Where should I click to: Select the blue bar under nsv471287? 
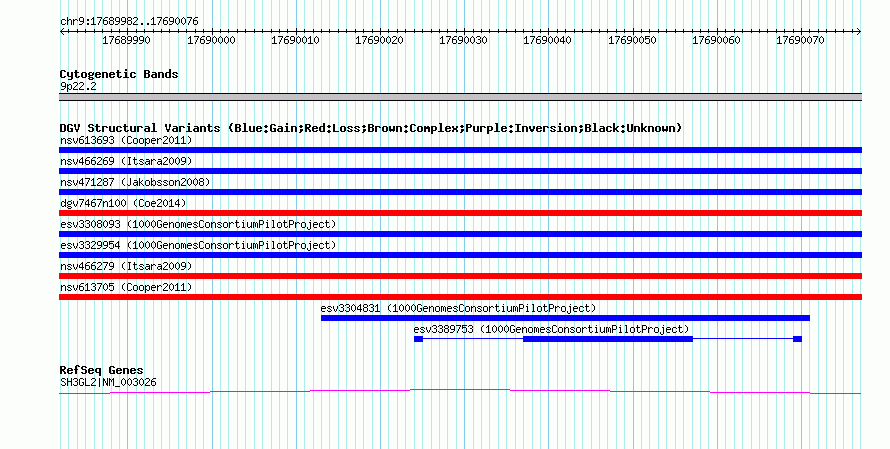click(460, 192)
